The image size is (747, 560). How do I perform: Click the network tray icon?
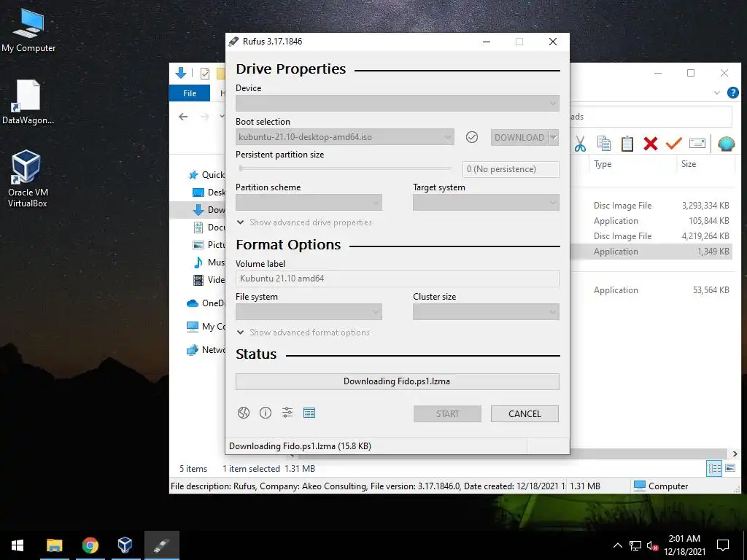(x=635, y=545)
